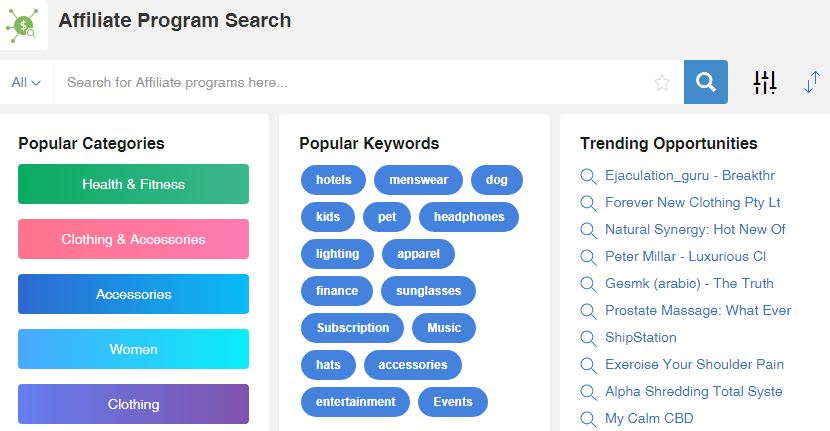This screenshot has width=830, height=431.
Task: Click the sort arrows icon
Action: (811, 82)
